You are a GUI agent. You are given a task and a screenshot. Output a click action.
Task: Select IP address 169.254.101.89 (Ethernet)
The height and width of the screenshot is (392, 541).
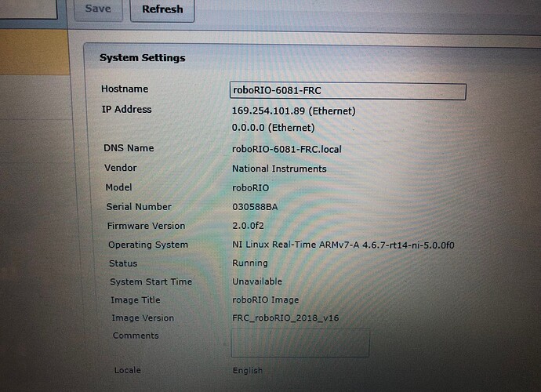[x=293, y=111]
